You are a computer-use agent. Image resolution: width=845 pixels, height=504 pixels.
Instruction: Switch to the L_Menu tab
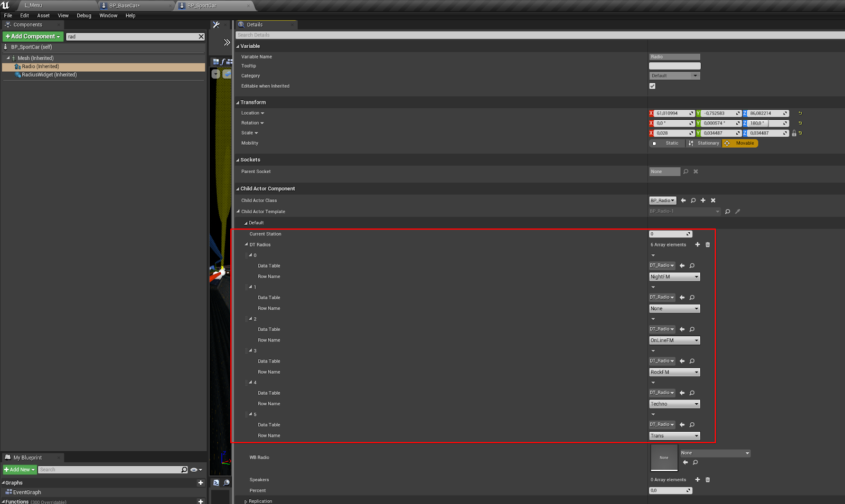[x=33, y=5]
